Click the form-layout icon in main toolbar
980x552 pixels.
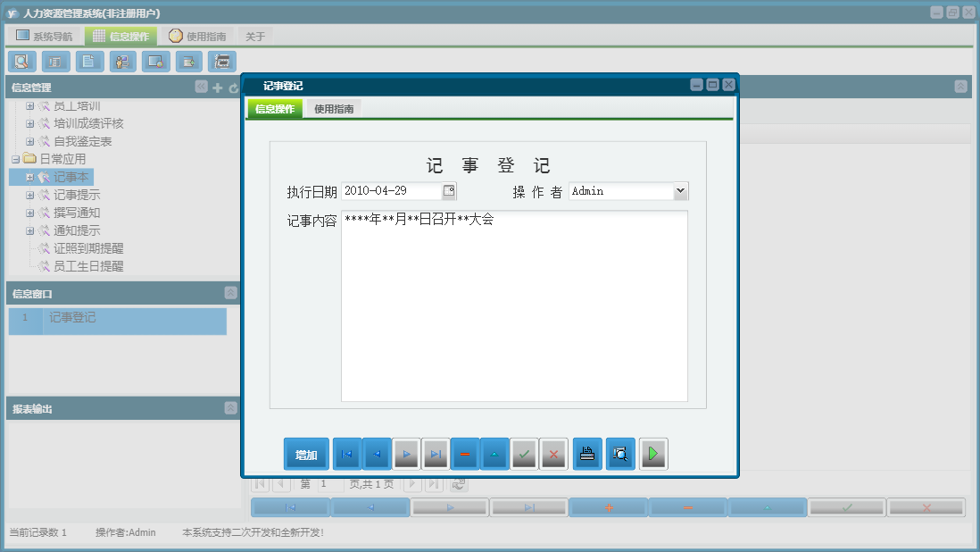[x=55, y=62]
